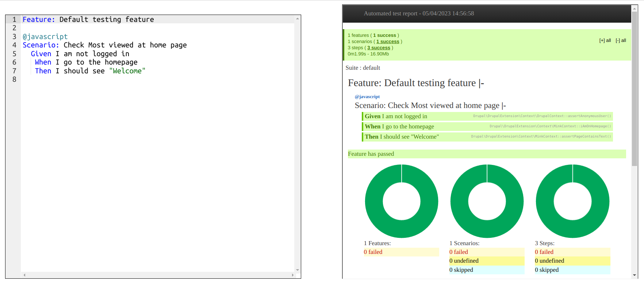The width and height of the screenshot is (644, 286).
Task: Click line number 1 in the editor gutter
Action: 14,19
